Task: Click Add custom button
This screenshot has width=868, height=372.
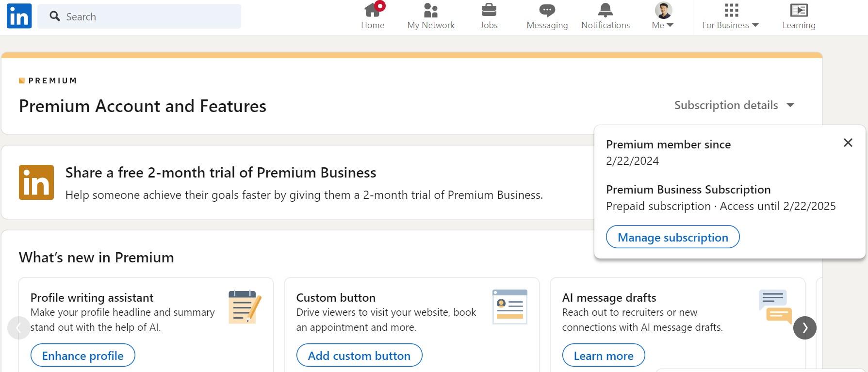Action: (x=359, y=356)
